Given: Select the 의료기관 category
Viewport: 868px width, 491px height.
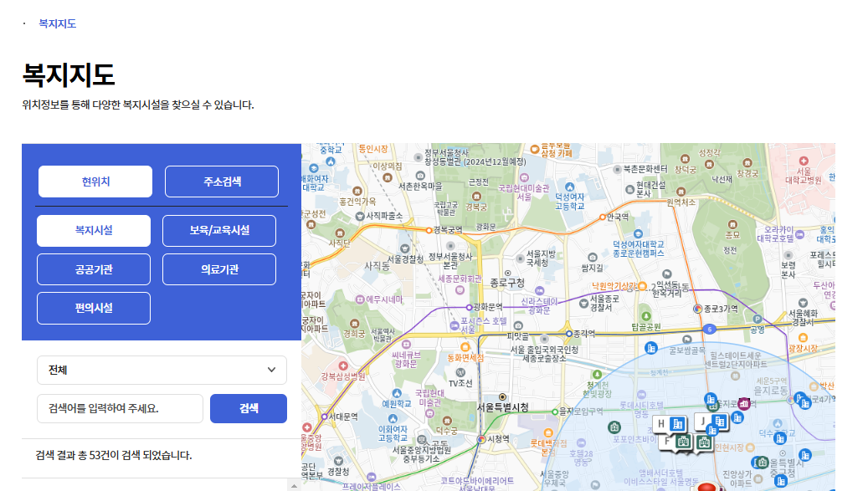Looking at the screenshot, I should 219,269.
